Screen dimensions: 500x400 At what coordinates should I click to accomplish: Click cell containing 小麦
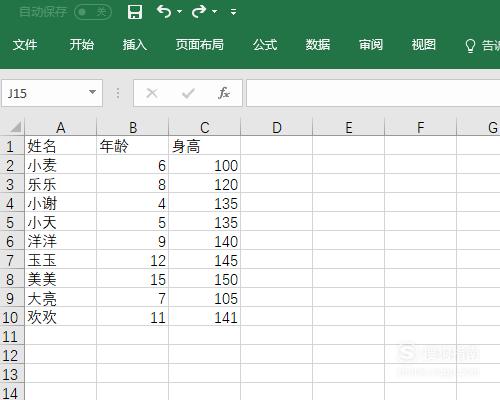pyautogui.click(x=61, y=165)
